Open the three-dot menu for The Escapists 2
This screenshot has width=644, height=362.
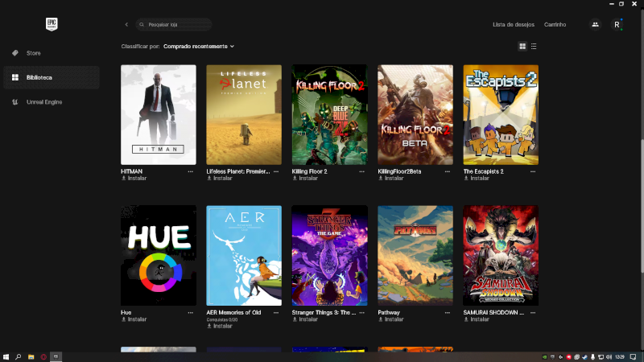533,171
